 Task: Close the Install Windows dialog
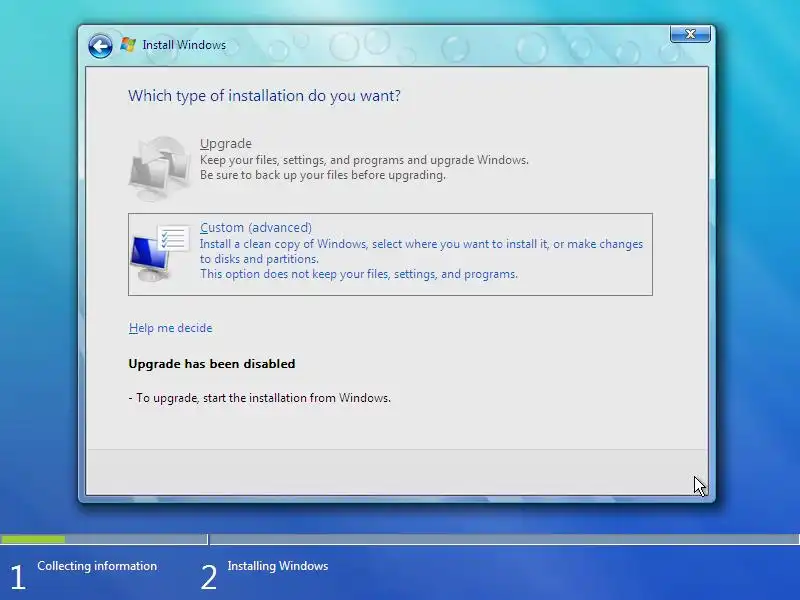(x=690, y=34)
